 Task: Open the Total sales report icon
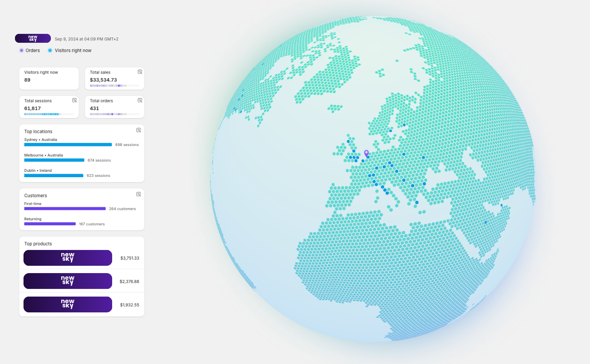point(140,72)
